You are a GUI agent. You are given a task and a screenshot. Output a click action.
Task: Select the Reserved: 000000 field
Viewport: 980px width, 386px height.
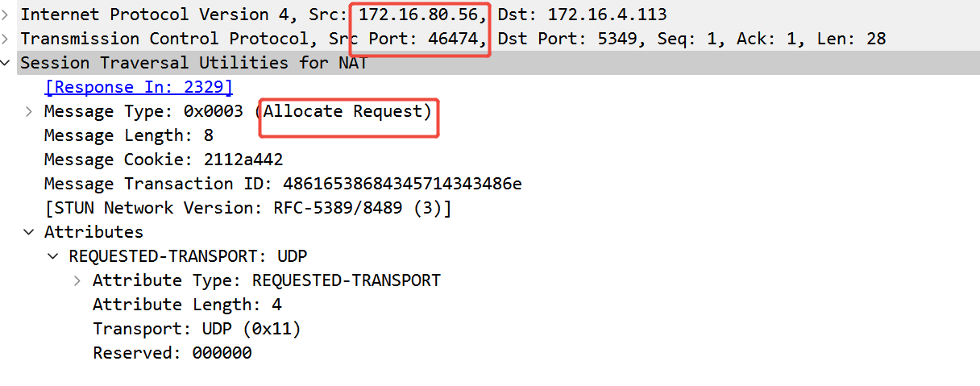[172, 353]
